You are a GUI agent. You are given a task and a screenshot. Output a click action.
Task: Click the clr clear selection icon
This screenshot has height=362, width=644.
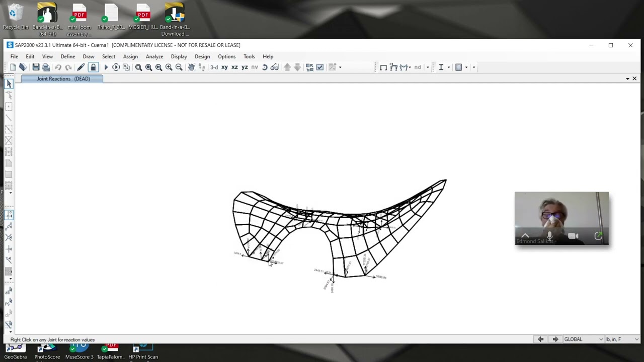[9, 313]
